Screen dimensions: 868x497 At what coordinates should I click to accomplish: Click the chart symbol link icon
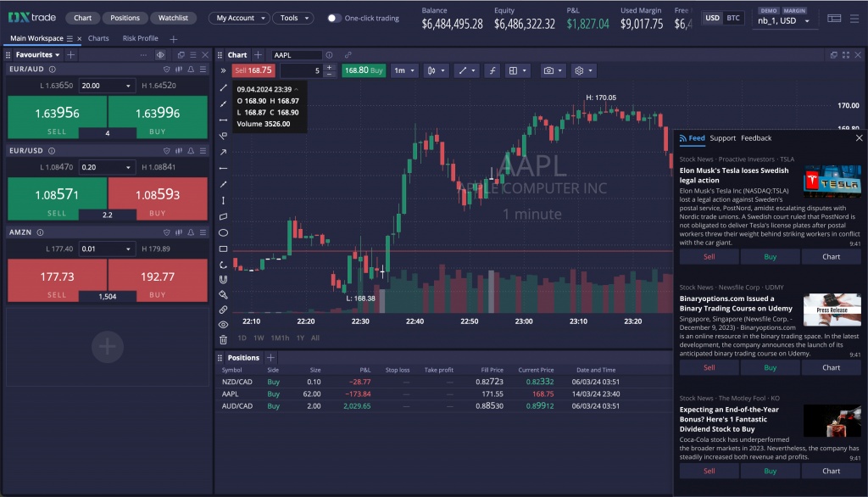pos(348,55)
